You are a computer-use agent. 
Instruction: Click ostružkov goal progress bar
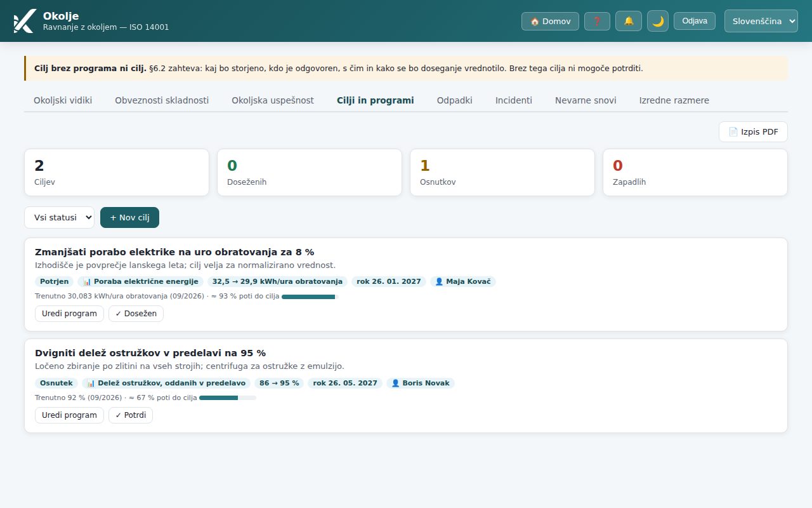(228, 398)
